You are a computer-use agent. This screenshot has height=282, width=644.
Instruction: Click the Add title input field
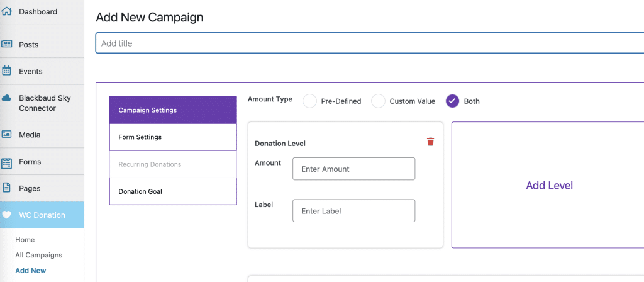(x=370, y=43)
